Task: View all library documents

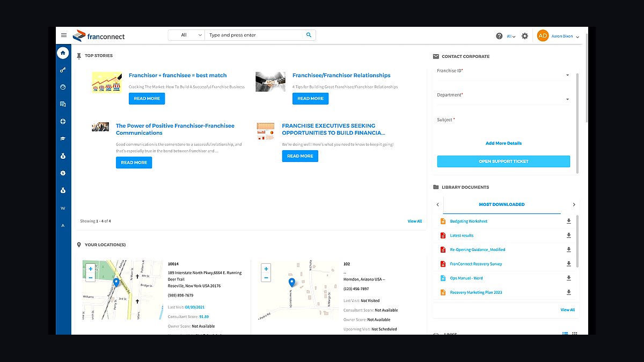Action: tap(568, 310)
